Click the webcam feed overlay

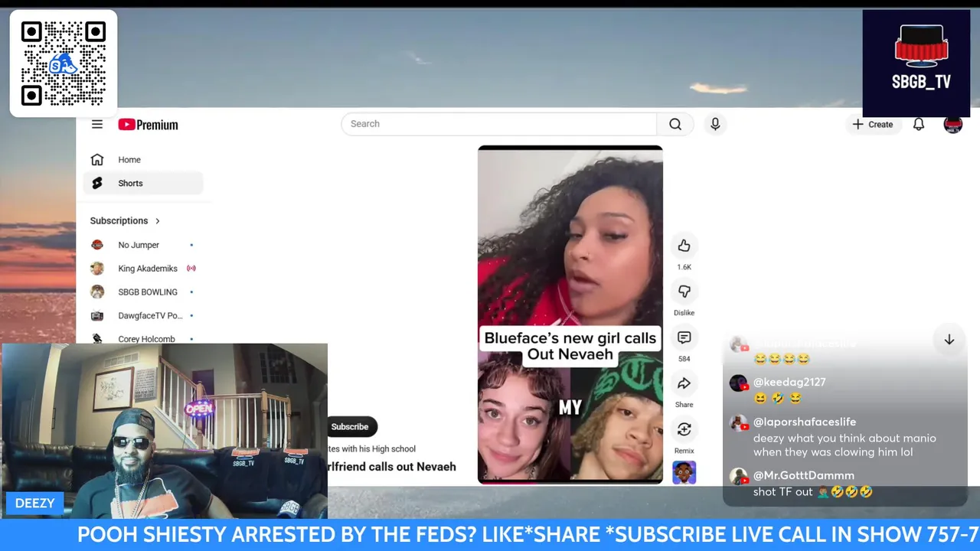(164, 431)
